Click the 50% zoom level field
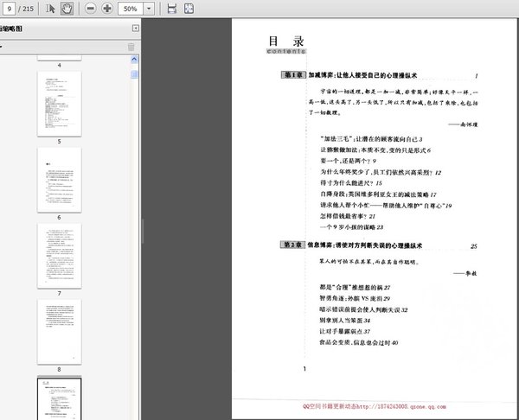519x420 pixels. tap(131, 9)
